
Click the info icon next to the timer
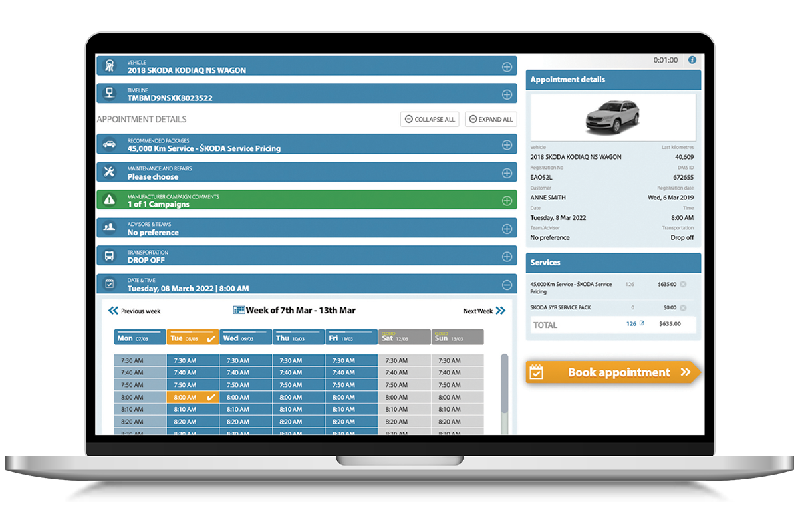[x=692, y=60]
